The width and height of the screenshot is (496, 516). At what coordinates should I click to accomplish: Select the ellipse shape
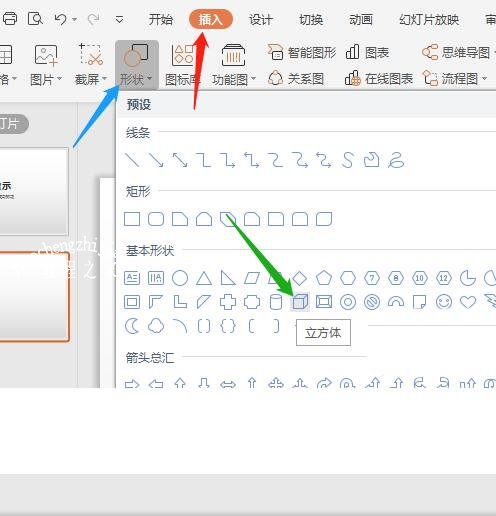[x=180, y=278]
